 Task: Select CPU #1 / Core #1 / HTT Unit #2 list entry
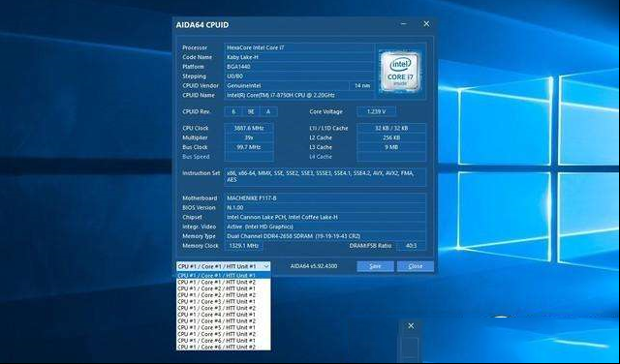pos(224,282)
